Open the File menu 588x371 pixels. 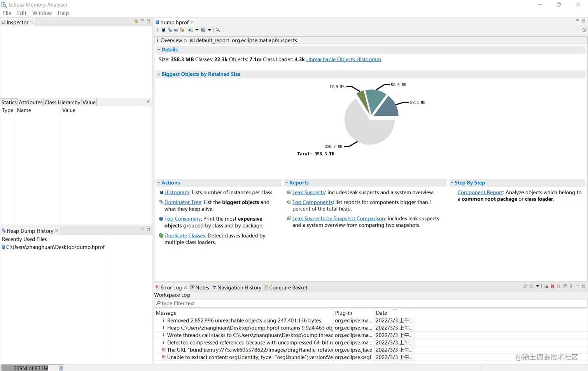pos(7,13)
